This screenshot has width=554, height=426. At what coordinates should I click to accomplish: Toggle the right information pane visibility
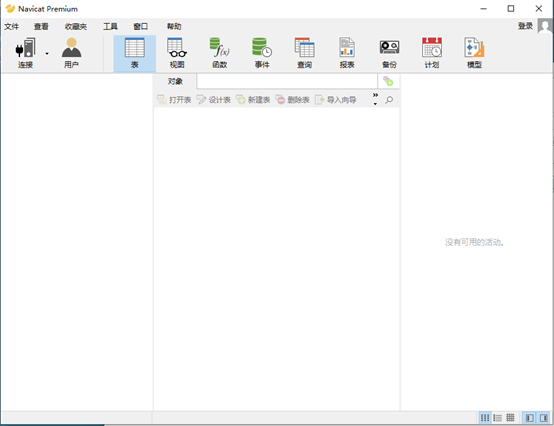click(543, 418)
